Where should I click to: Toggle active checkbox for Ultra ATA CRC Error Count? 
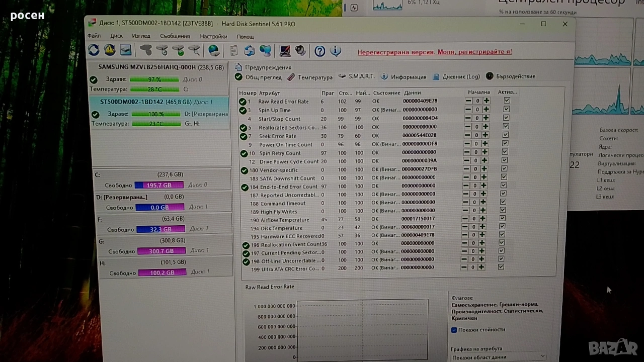(x=501, y=267)
